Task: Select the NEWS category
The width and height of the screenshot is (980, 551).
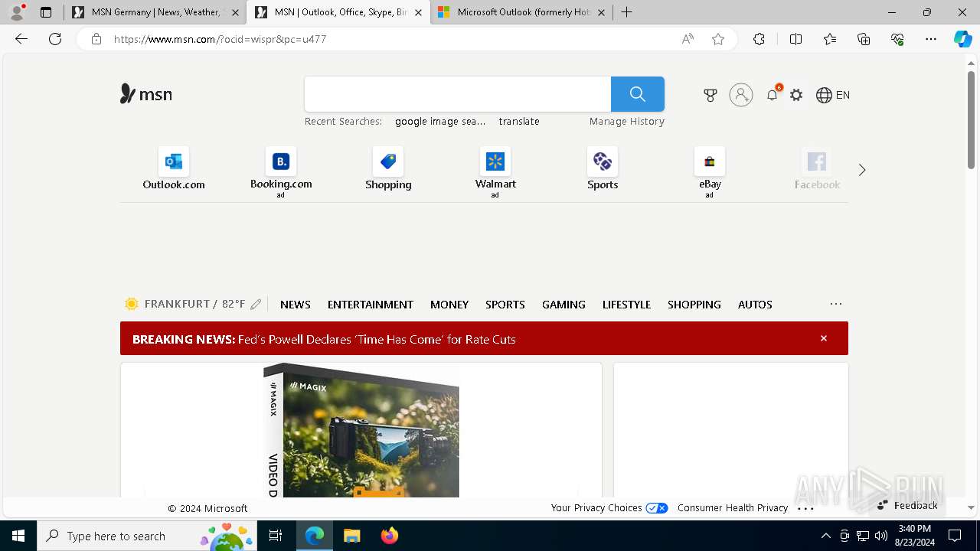Action: click(x=296, y=305)
